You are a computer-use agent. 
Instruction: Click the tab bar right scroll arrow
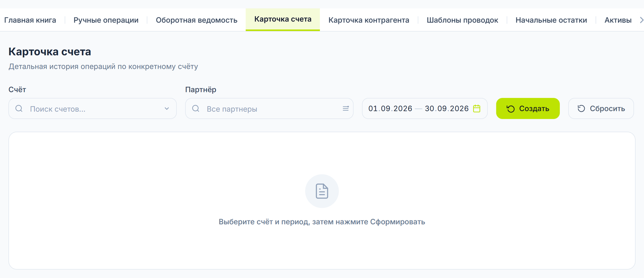(x=641, y=20)
